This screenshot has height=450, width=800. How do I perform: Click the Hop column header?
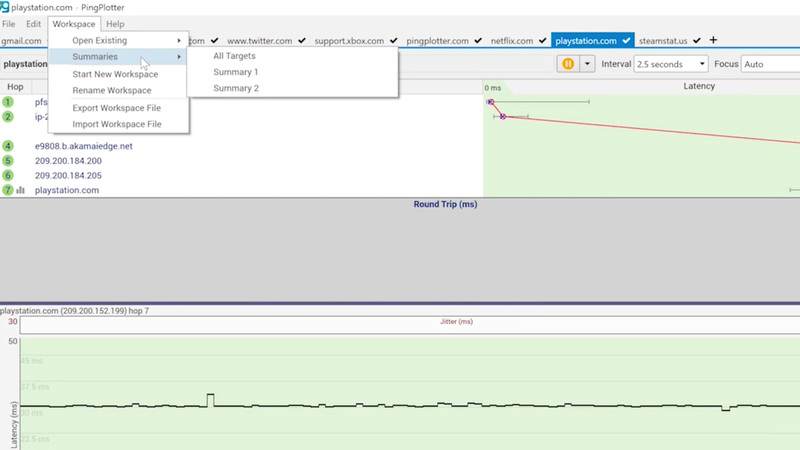15,87
